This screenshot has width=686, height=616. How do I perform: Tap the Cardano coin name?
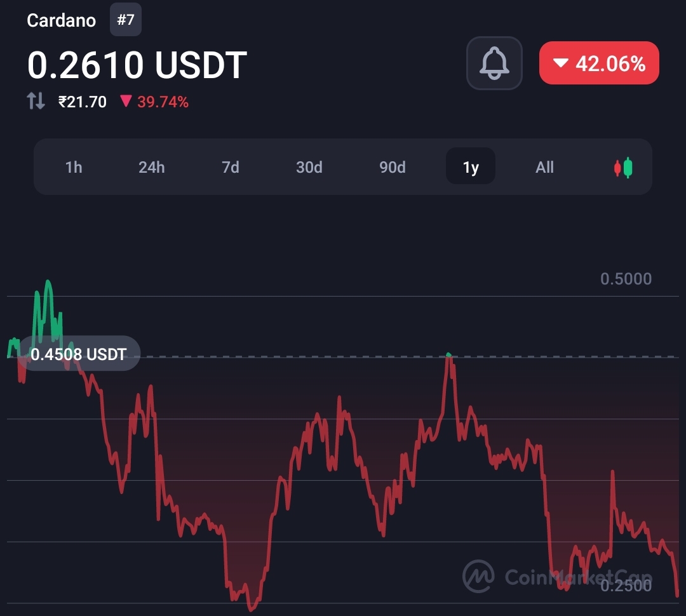coord(61,20)
